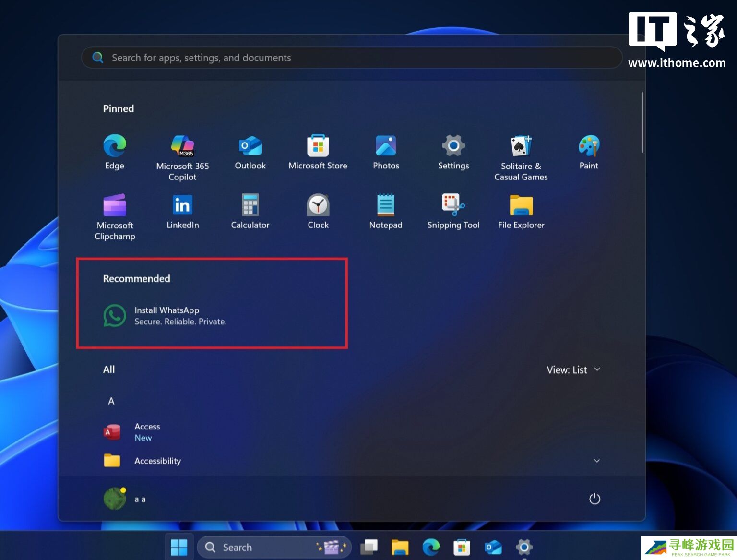Open the 'a a' user account menu
This screenshot has width=737, height=560.
click(x=125, y=499)
